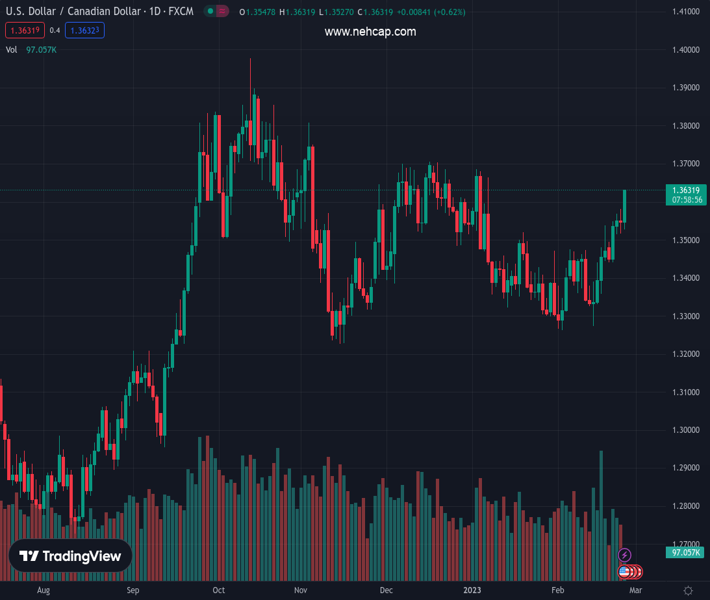The image size is (710, 600).
Task: Click the current price label with countdown 07:58:56
Action: click(x=686, y=195)
